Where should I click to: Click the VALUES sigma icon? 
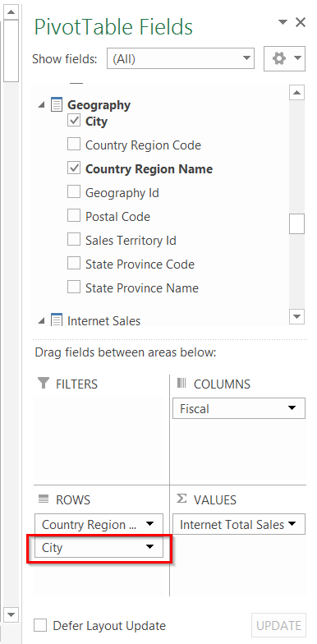(x=181, y=499)
